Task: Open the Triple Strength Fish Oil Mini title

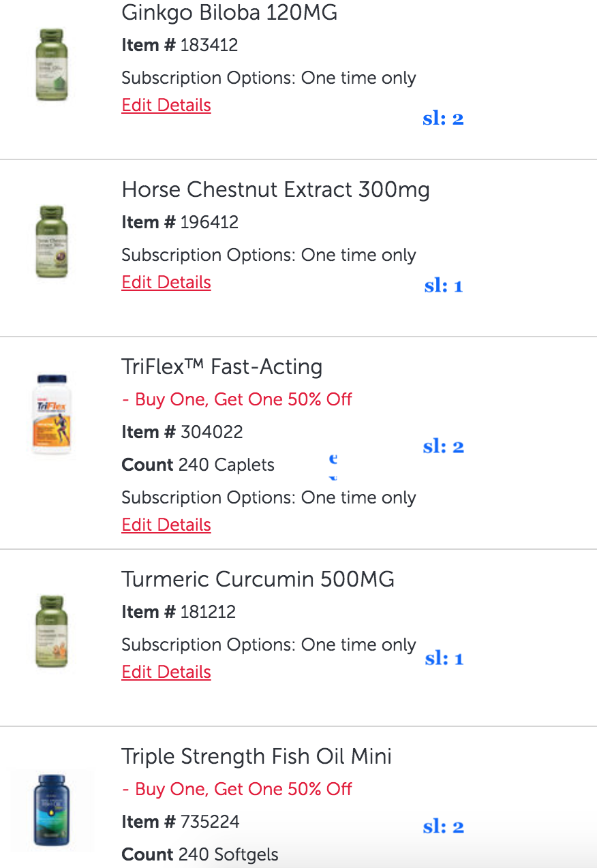Action: pos(256,757)
